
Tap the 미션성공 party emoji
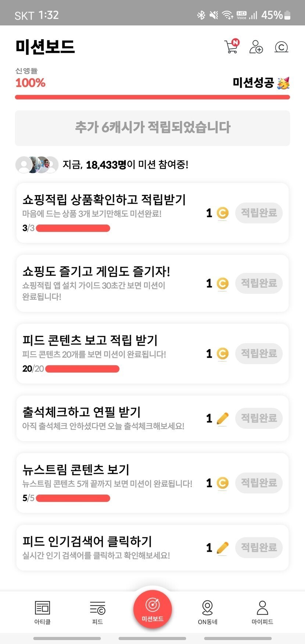(x=283, y=83)
